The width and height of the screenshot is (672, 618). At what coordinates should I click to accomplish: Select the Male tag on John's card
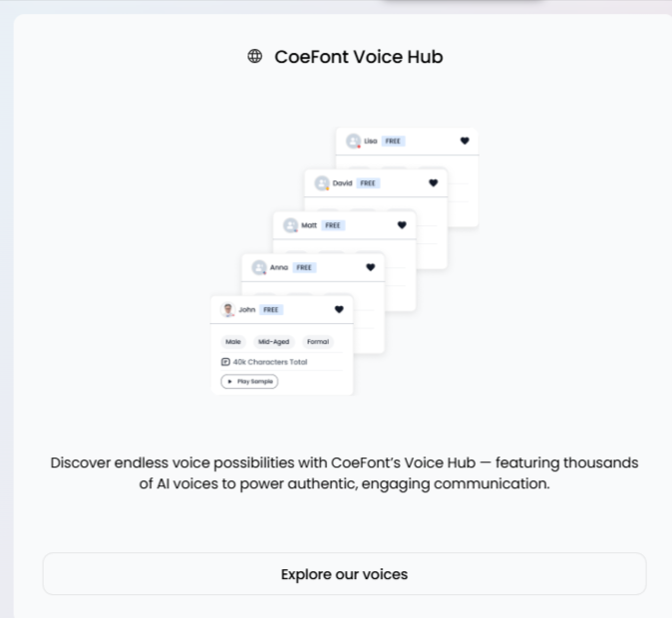pos(233,342)
